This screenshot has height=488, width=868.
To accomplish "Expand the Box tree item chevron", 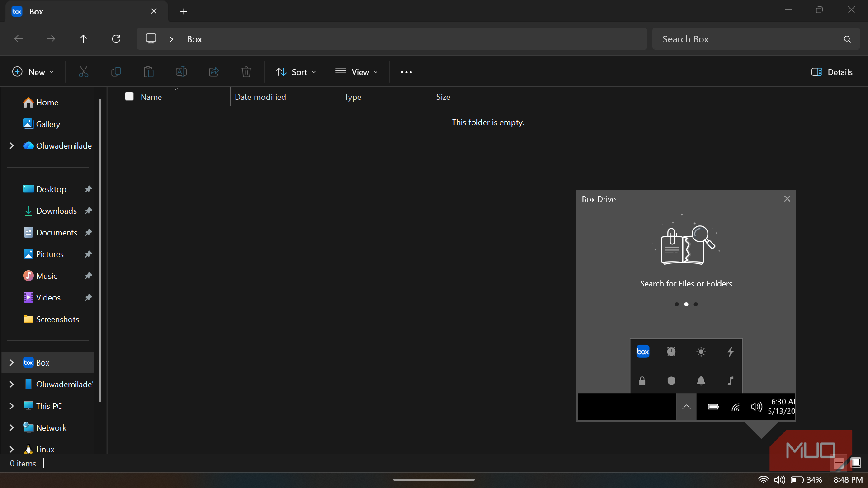I will [x=12, y=363].
